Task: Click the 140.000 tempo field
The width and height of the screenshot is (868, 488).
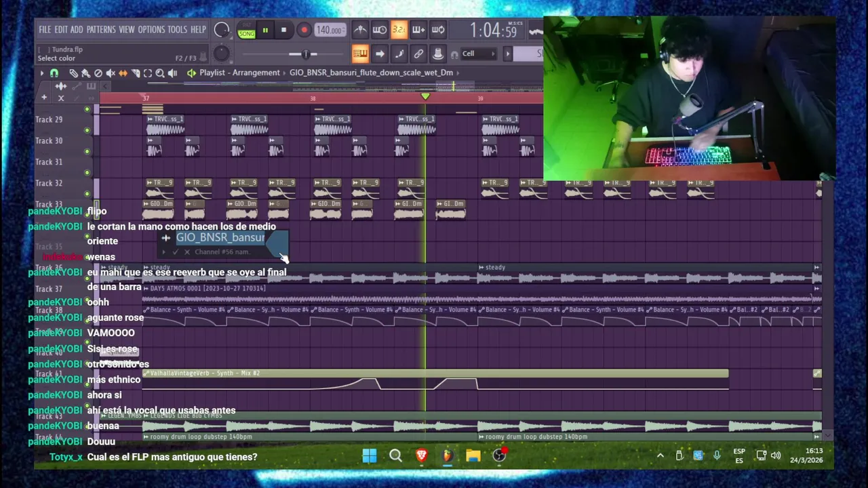Action: coord(330,30)
